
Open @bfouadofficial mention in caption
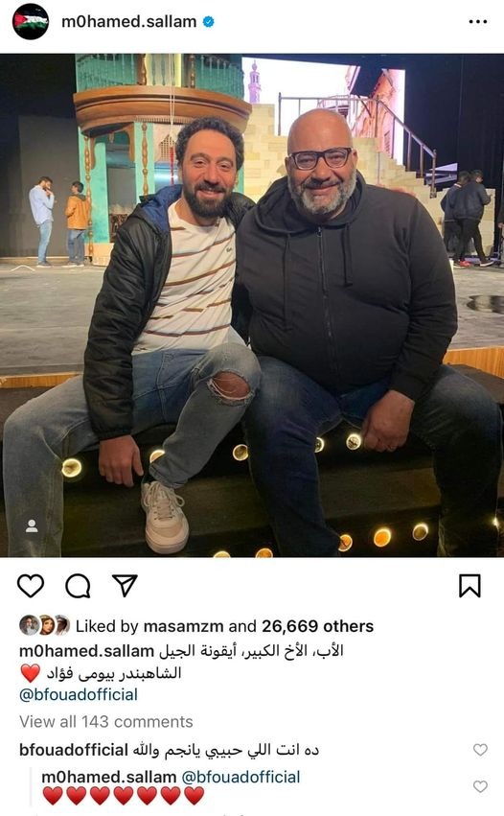click(x=79, y=695)
